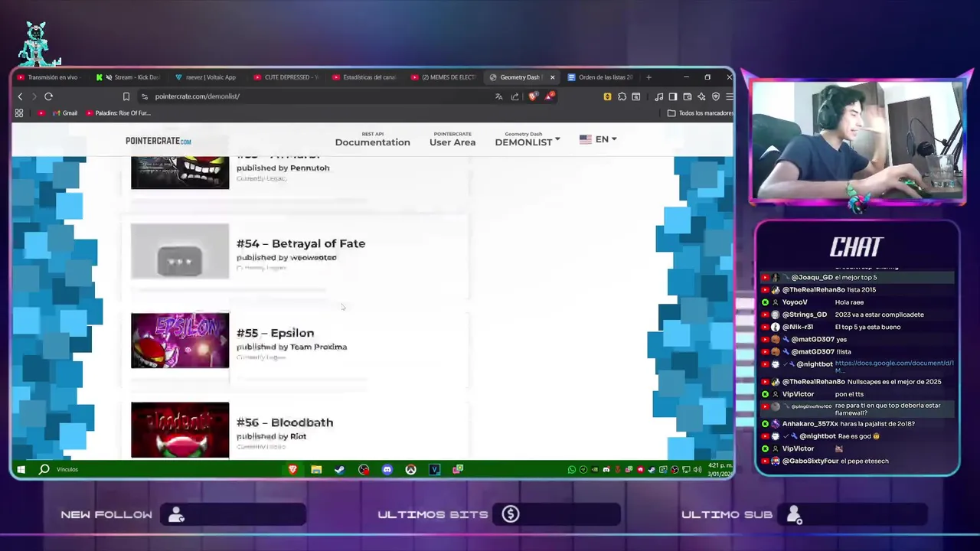Click chat message from @Joaqu_GD
The image size is (980, 551).
pos(857,277)
